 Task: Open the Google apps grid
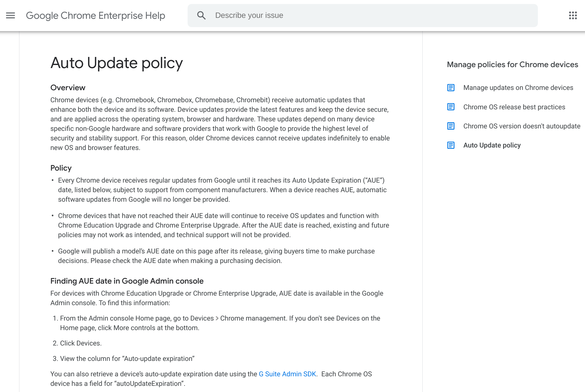[573, 15]
